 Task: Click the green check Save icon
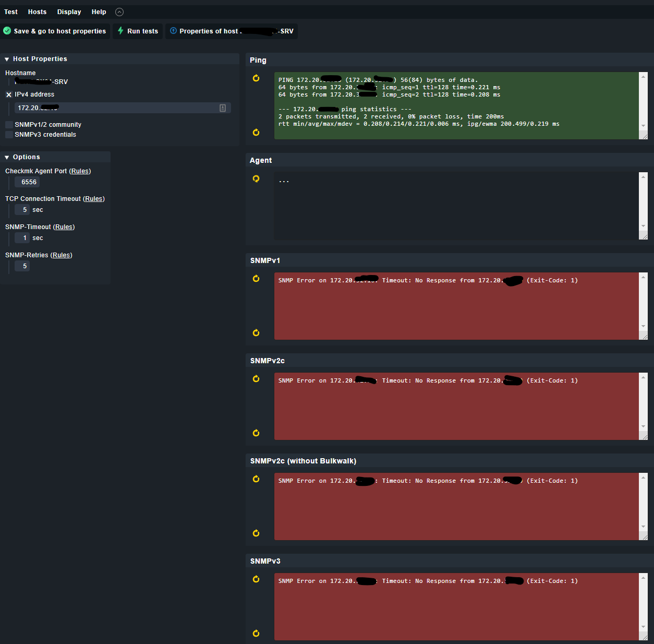(x=7, y=31)
